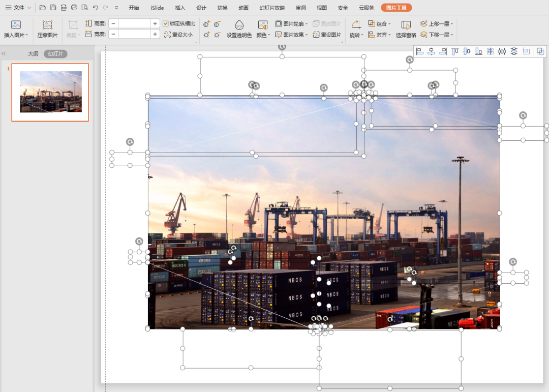
Task: Switch to the 动画 tab
Action: click(243, 8)
